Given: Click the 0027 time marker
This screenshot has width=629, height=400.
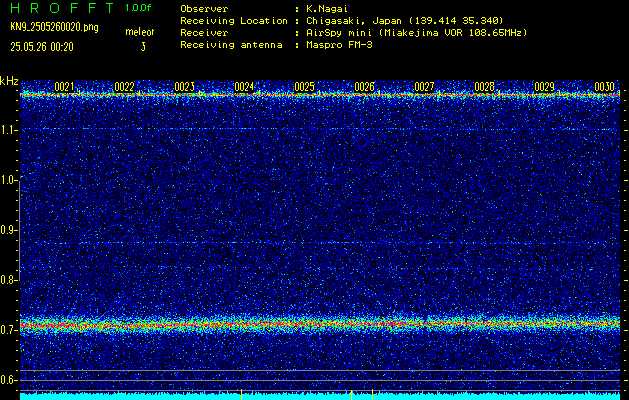Looking at the screenshot, I should [x=424, y=87].
